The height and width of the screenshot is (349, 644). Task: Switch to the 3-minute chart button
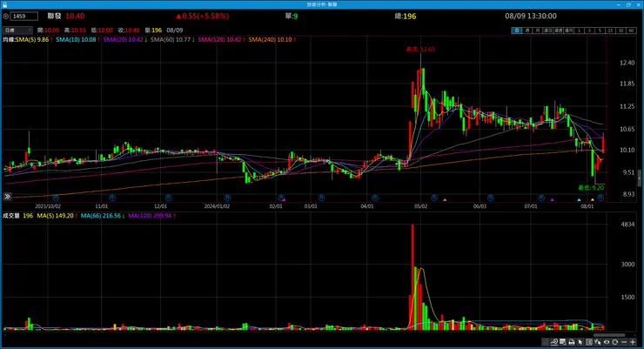point(590,30)
